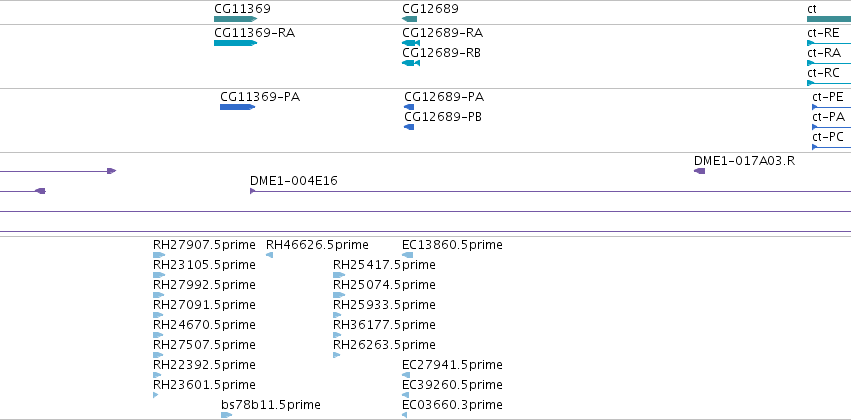Click the CG12689-PB protein glyph
Viewport: 851px width, 420px height.
[409, 127]
